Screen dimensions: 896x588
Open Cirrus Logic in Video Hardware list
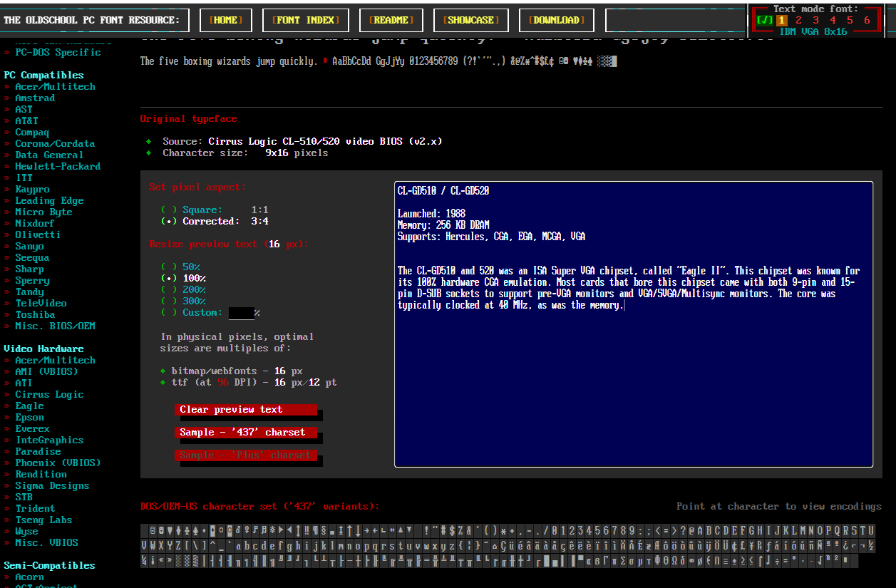pyautogui.click(x=49, y=394)
